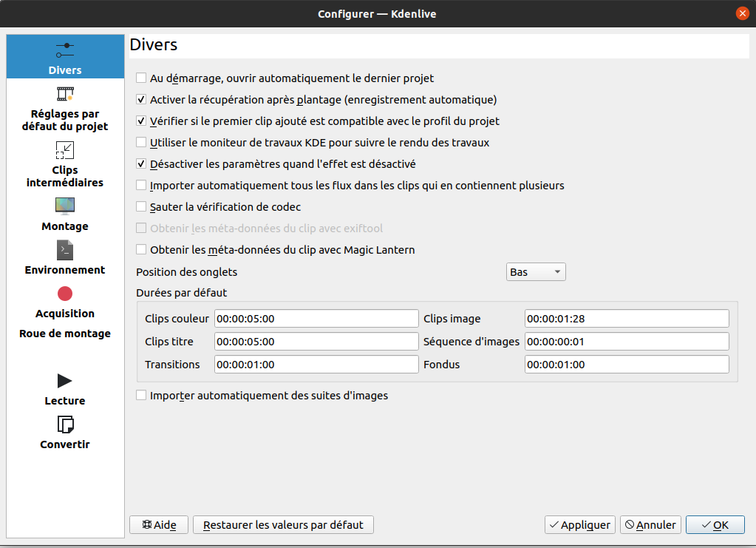Select the Divers sliders icon in sidebar

(x=65, y=50)
